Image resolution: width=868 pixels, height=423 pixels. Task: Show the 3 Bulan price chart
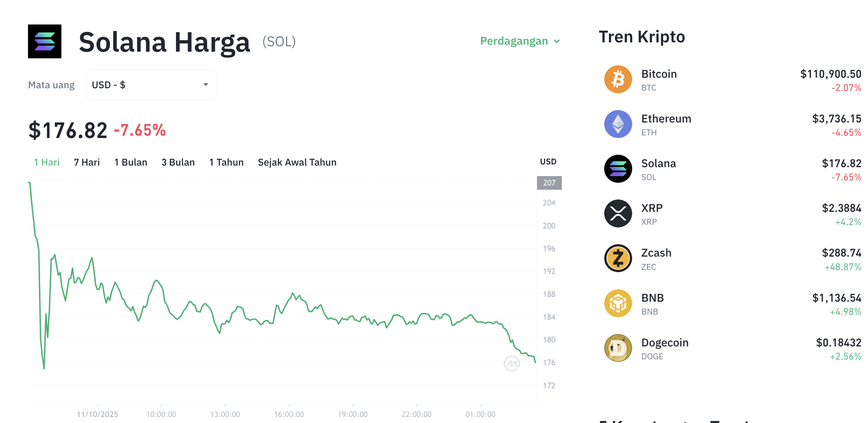[178, 163]
